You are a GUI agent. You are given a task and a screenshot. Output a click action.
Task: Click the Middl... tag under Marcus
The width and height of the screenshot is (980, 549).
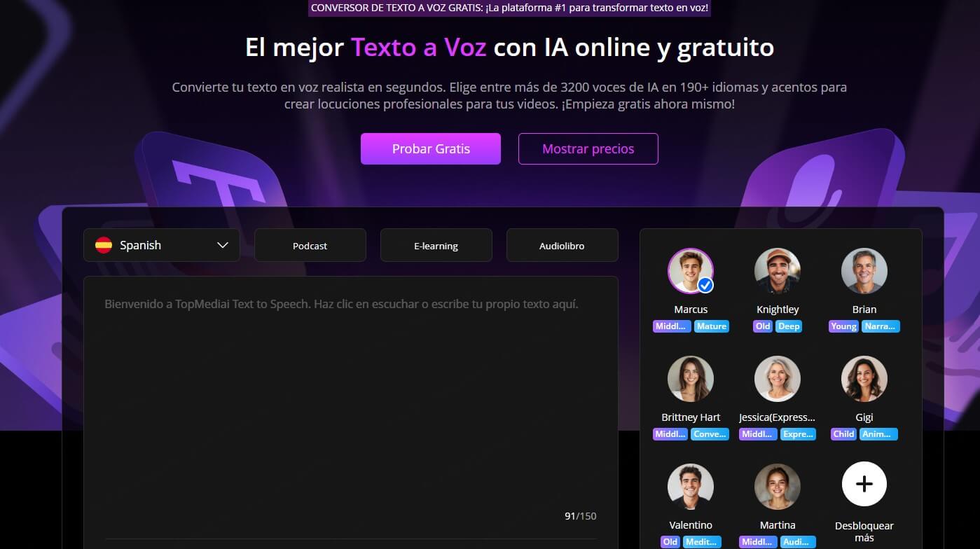pyautogui.click(x=672, y=326)
